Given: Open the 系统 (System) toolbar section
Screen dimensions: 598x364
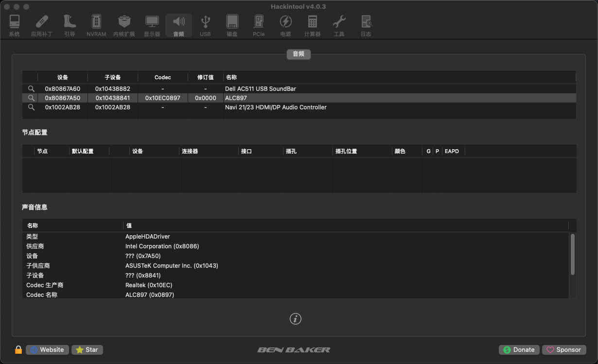Looking at the screenshot, I should (15, 26).
